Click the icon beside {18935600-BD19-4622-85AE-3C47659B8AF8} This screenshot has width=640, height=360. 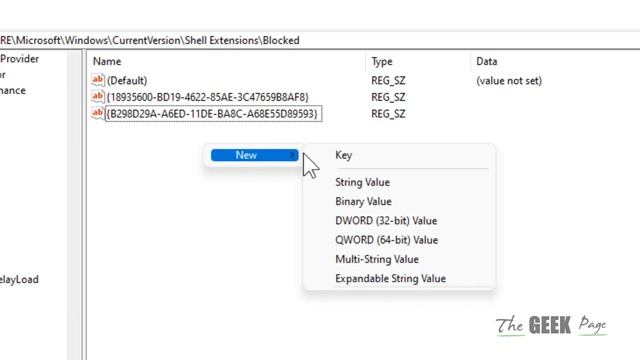98,97
